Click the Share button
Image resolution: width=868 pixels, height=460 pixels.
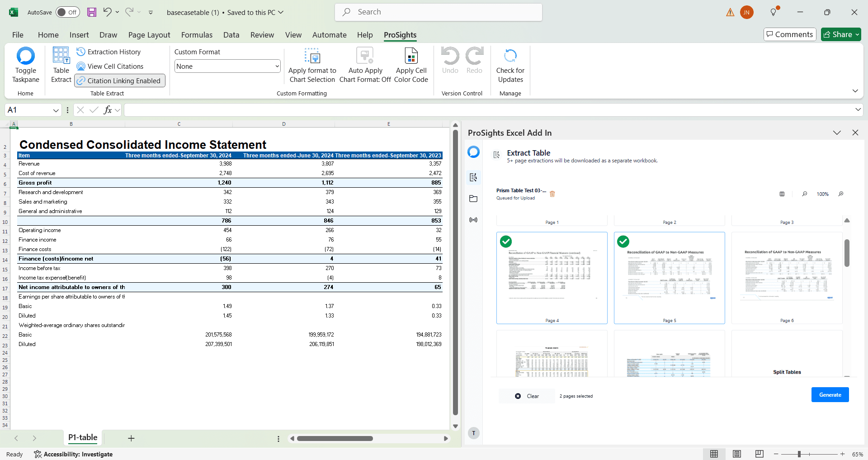coord(841,34)
